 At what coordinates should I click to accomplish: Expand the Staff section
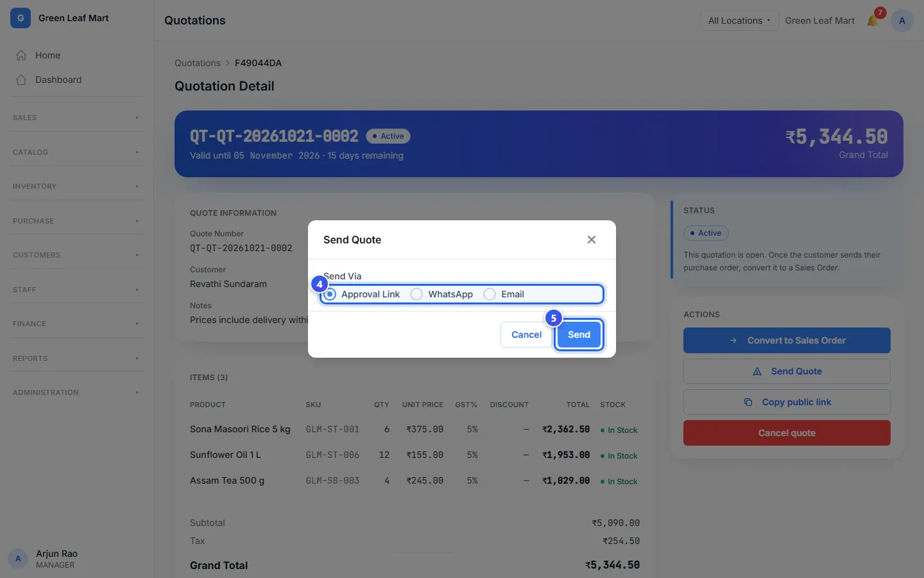[x=76, y=290]
